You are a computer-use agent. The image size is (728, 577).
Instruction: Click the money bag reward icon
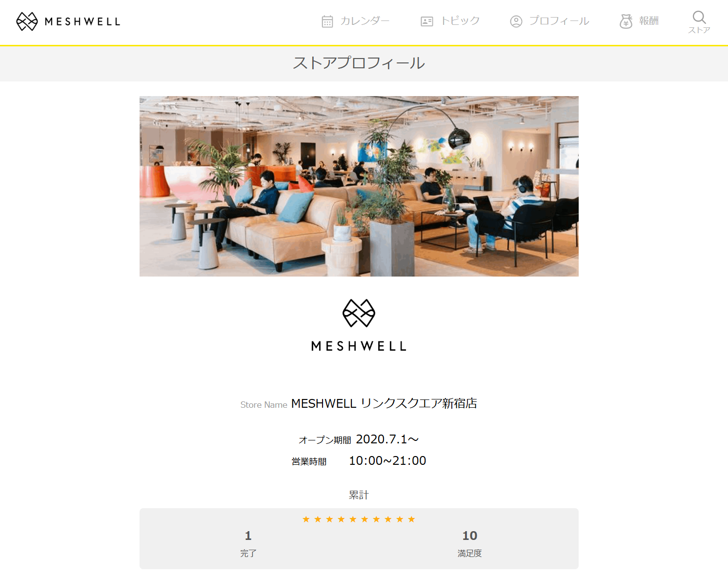tap(626, 21)
